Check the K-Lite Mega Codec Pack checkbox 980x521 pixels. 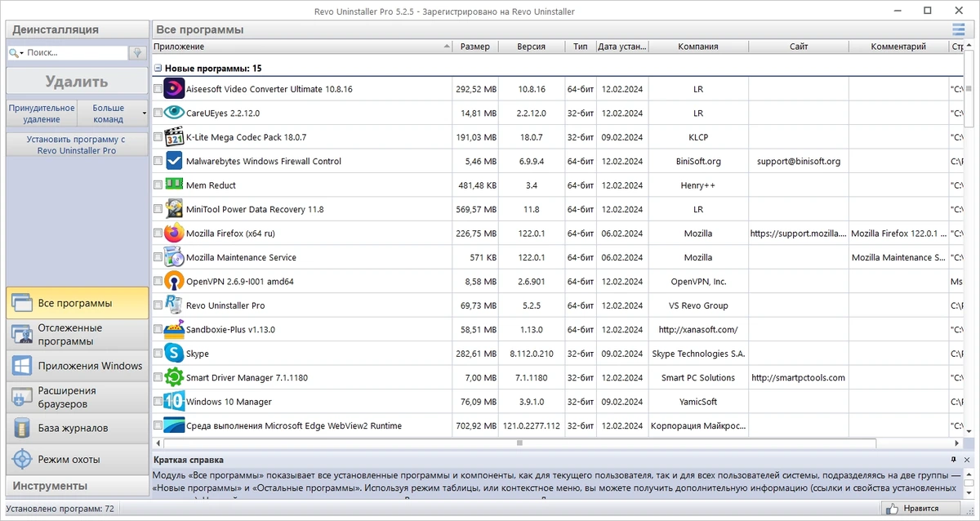click(x=158, y=137)
